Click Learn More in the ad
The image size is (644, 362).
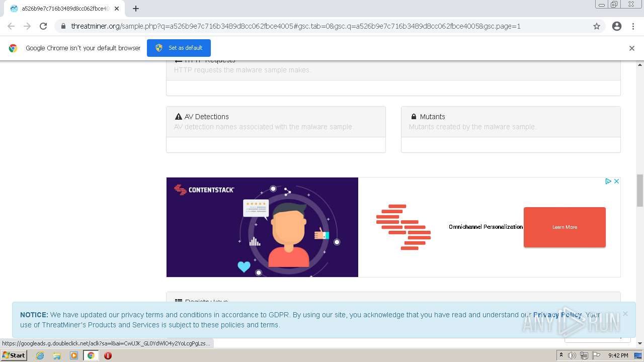click(x=565, y=227)
